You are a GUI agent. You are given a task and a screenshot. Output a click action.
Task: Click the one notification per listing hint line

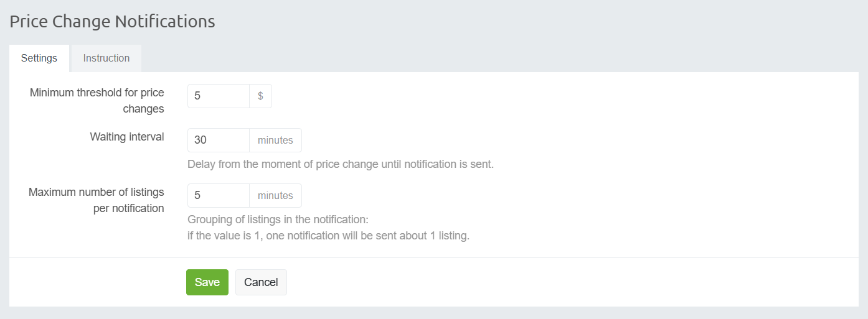tap(328, 236)
